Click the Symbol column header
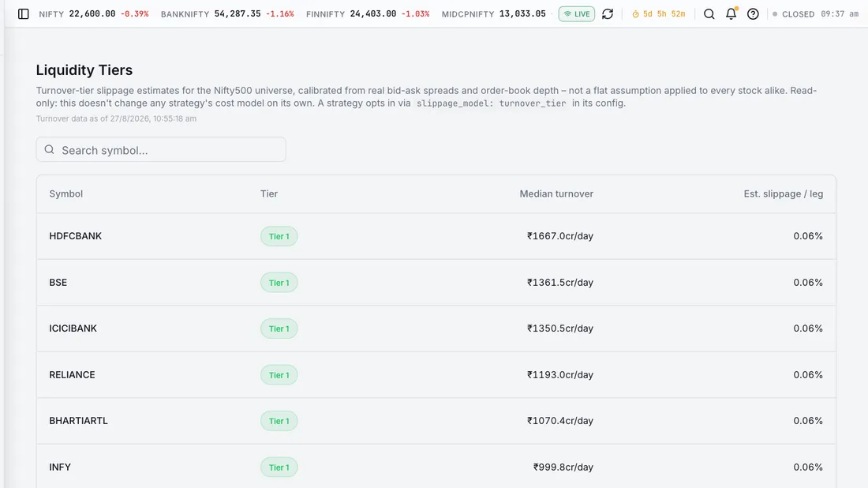Screen dimensions: 868x488 [65, 194]
